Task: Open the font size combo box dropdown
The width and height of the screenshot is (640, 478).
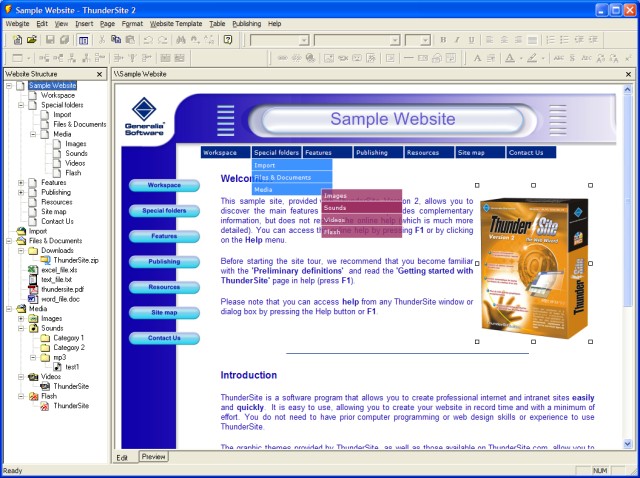Action: (x=426, y=40)
